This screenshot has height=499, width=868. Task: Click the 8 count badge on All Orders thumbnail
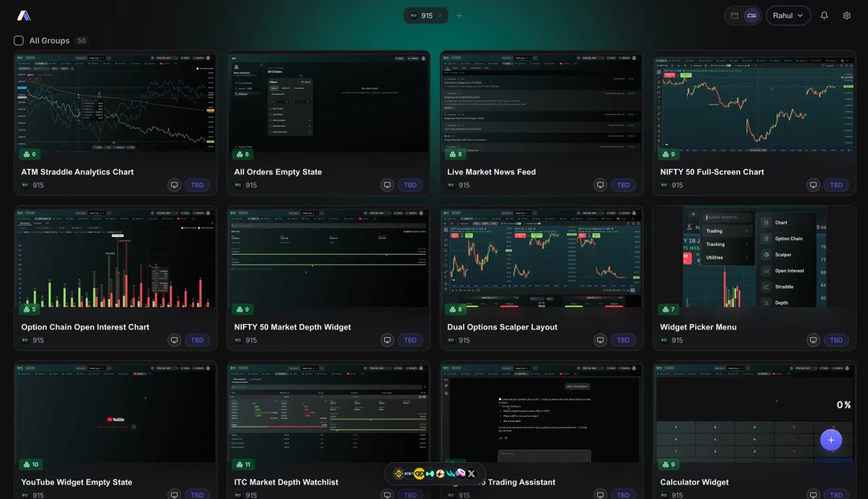click(243, 154)
